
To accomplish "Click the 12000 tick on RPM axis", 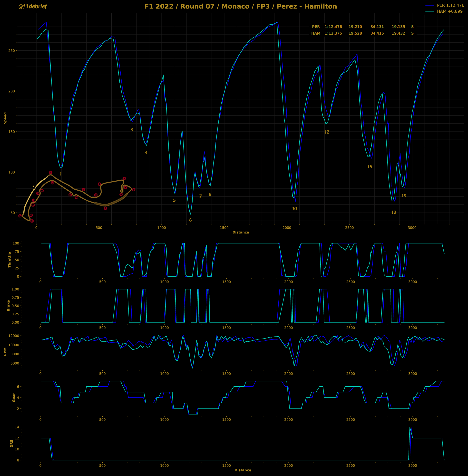I will (14, 336).
